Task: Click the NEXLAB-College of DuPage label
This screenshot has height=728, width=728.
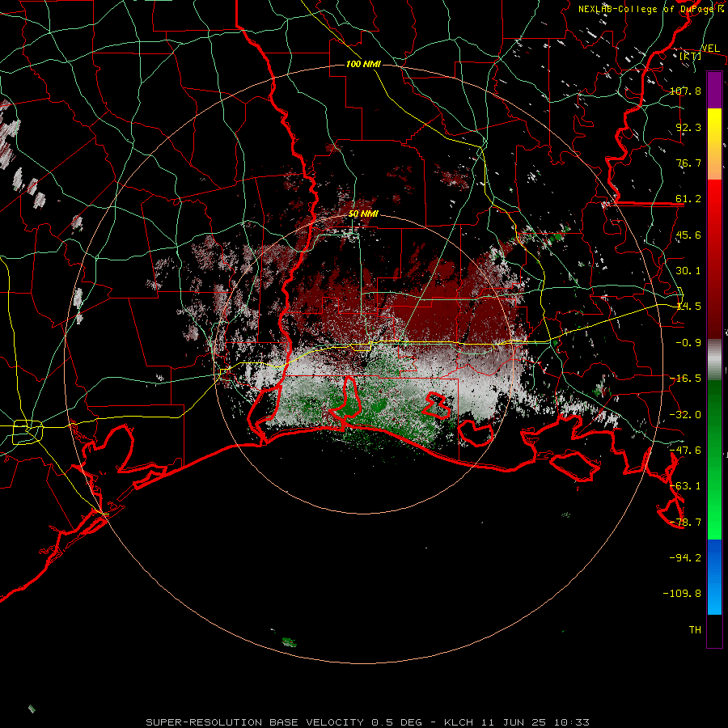Action: pos(647,9)
